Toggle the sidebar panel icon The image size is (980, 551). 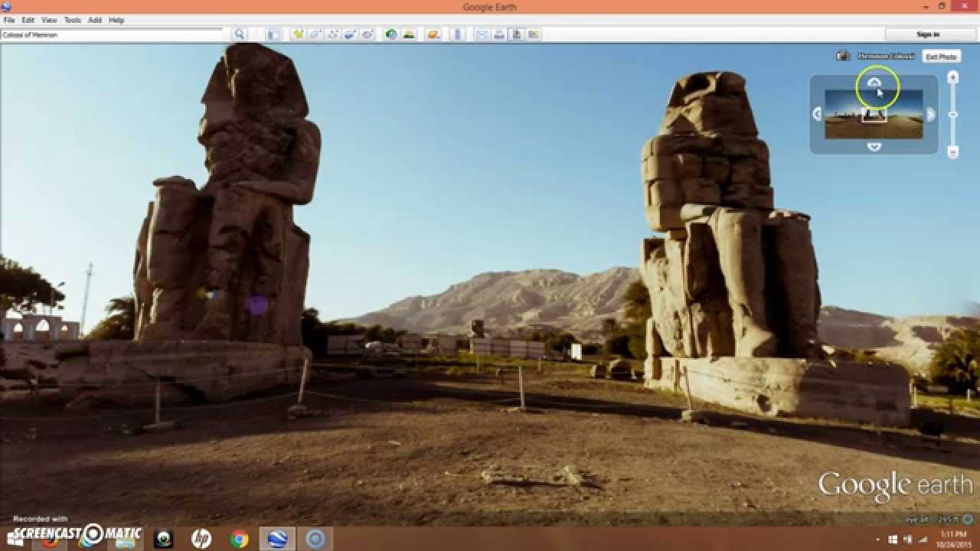pos(273,34)
